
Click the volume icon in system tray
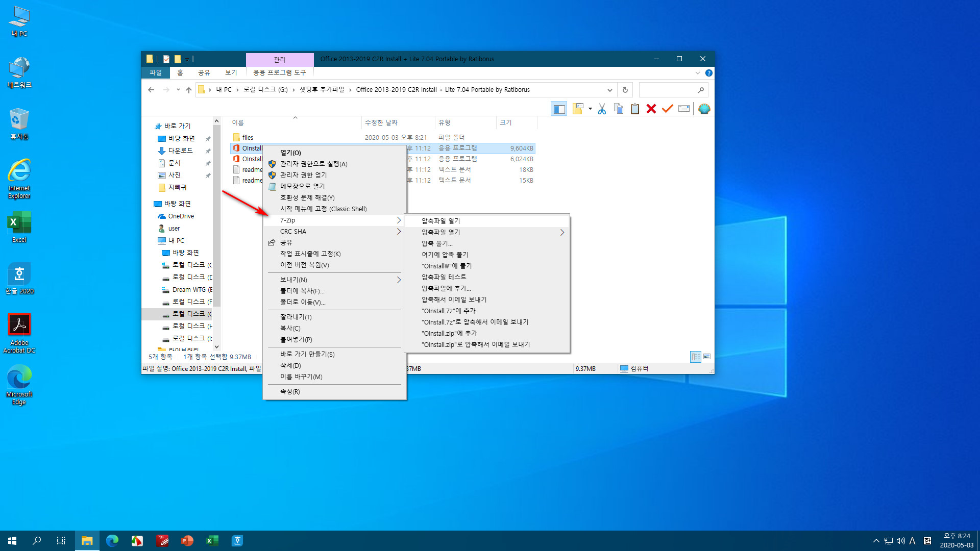pos(901,541)
